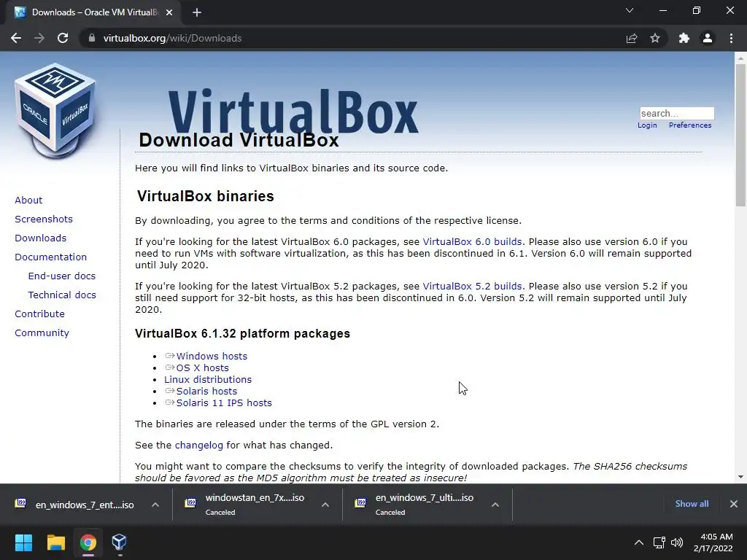The image size is (747, 560).
Task: Download the Solaris hosts package
Action: point(206,392)
